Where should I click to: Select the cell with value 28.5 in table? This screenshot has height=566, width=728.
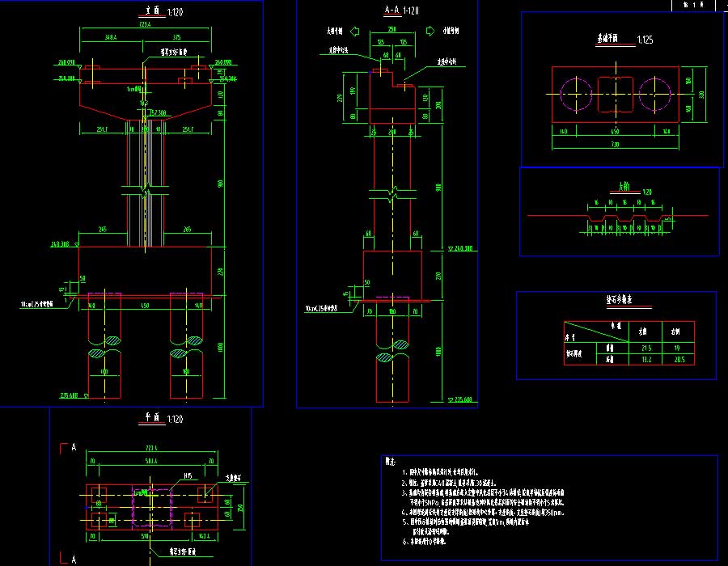coord(679,360)
